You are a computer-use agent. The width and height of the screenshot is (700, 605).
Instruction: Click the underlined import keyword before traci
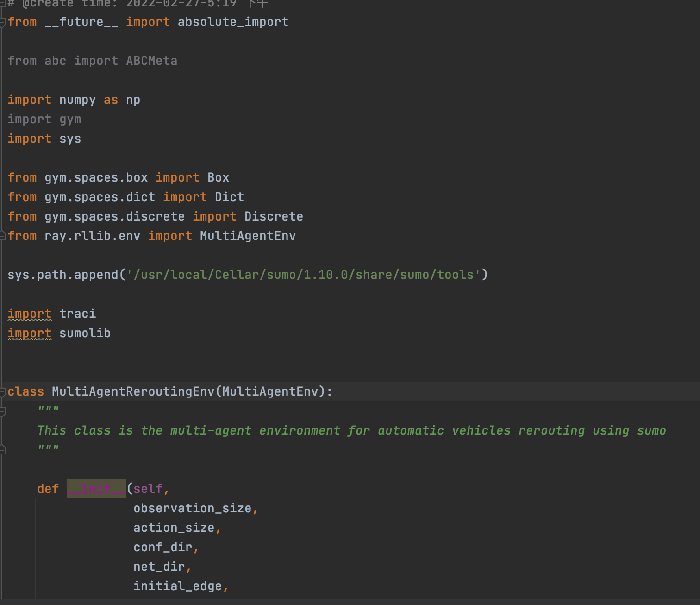[29, 314]
